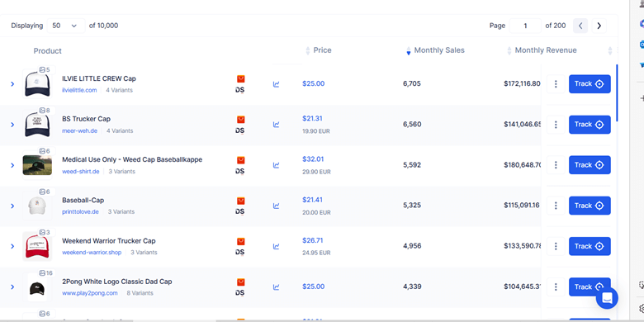Expand the 2Pong White Logo Classic Dad Cap row
This screenshot has height=322, width=644.
point(12,287)
